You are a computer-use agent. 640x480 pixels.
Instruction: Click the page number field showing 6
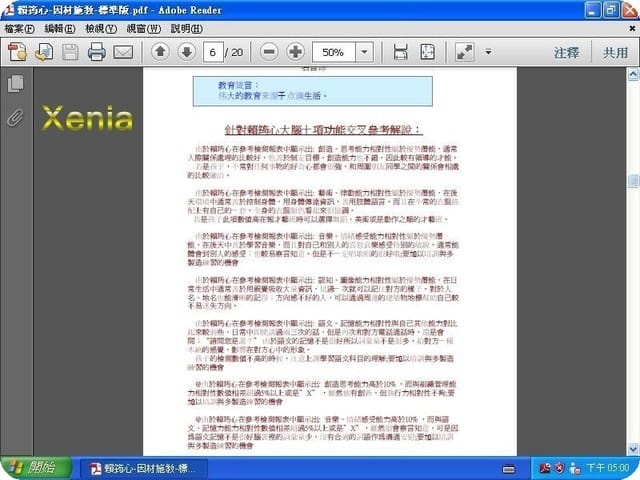pos(213,52)
